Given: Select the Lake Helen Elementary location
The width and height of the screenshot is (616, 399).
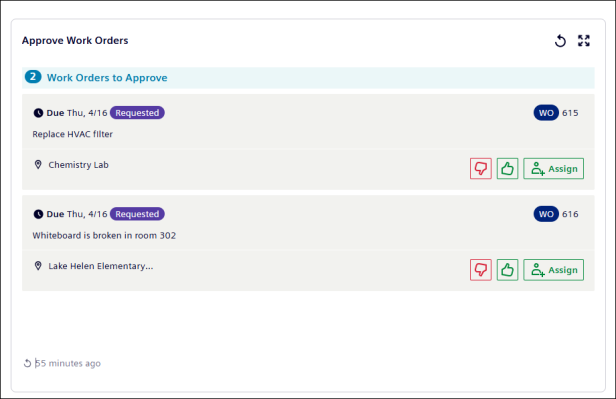Looking at the screenshot, I should coord(101,266).
